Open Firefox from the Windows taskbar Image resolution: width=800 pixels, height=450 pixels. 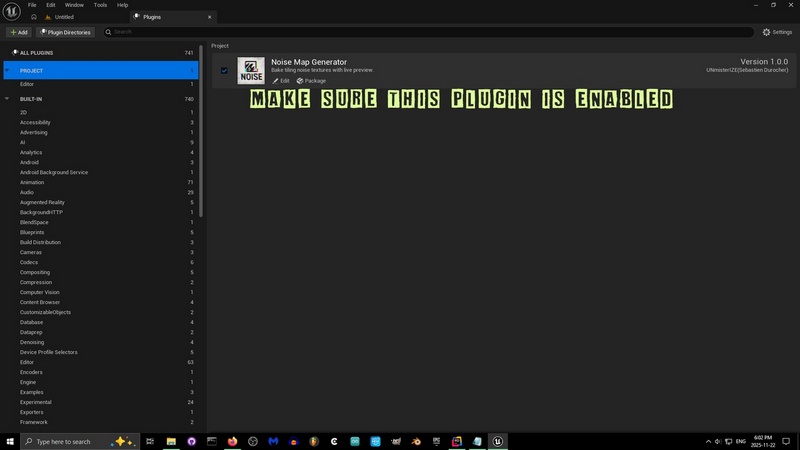point(233,441)
